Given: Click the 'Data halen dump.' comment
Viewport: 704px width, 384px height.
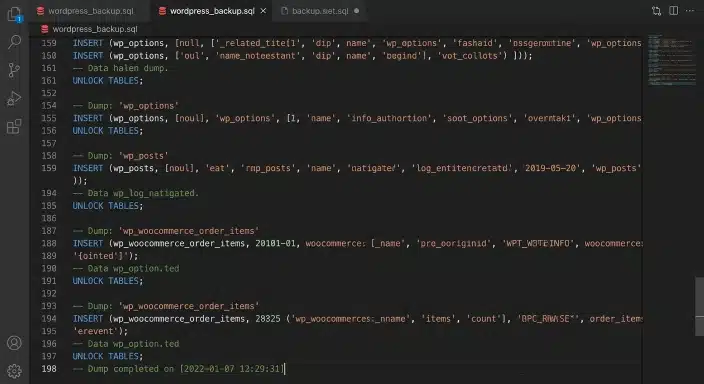Looking at the screenshot, I should (120, 68).
